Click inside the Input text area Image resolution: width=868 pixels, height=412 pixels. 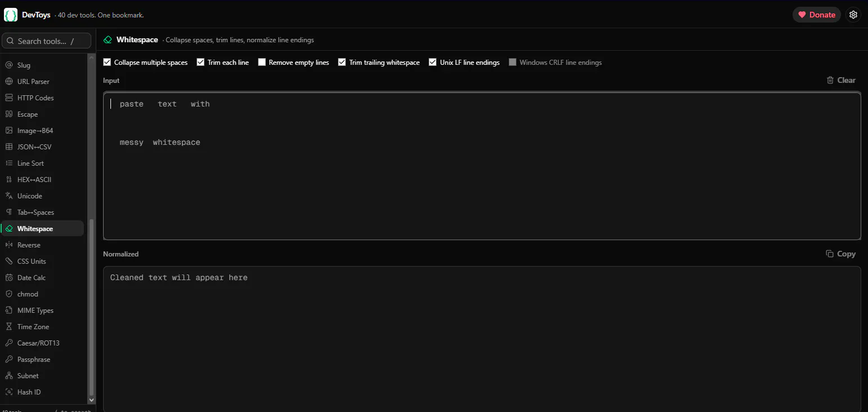[x=482, y=166]
